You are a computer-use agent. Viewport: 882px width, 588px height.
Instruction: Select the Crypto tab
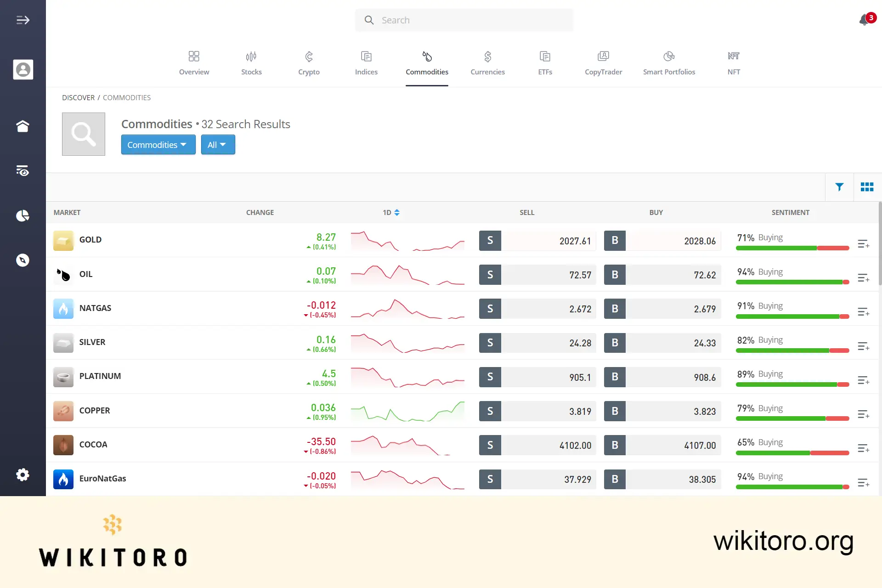click(x=309, y=62)
